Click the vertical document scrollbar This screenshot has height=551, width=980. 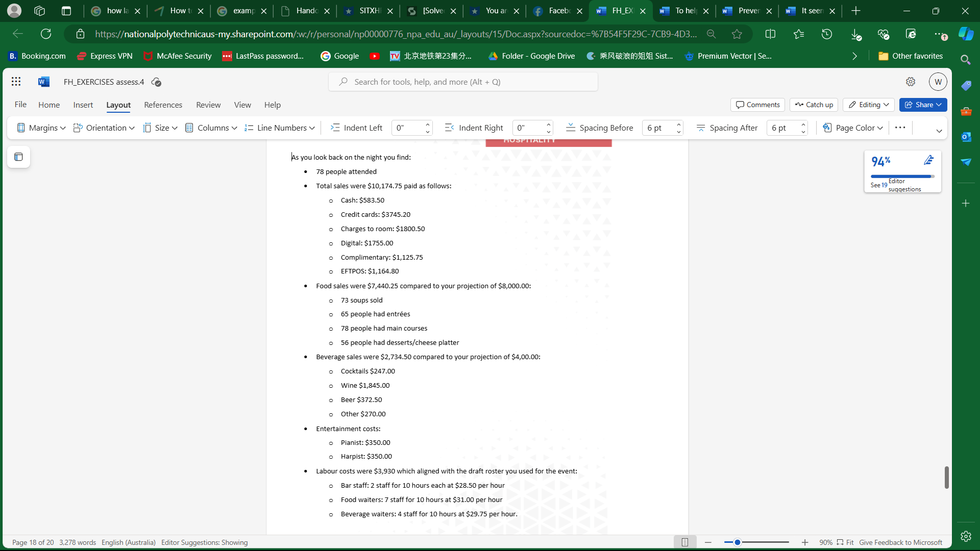point(947,478)
